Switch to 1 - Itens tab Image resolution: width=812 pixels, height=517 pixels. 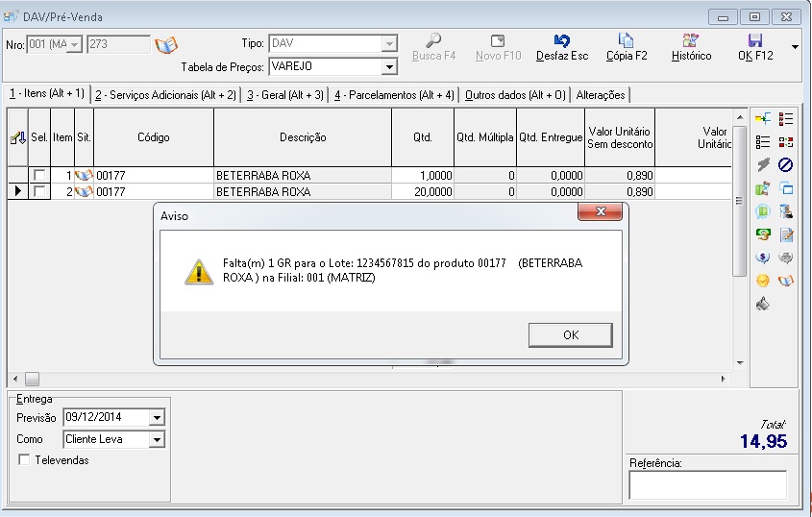[x=47, y=94]
